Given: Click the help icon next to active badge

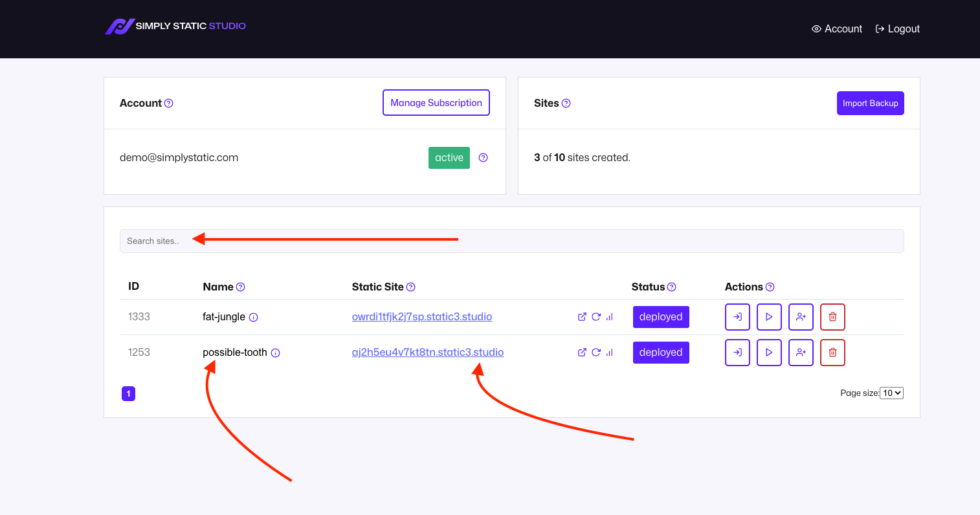Looking at the screenshot, I should [x=483, y=158].
